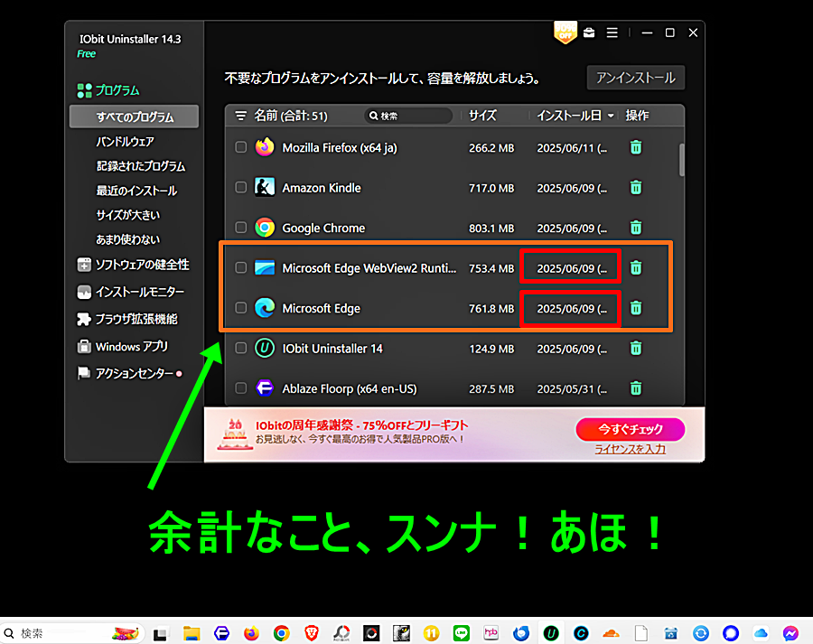The height and width of the screenshot is (644, 813).
Task: Click the sale discount badge icon
Action: tap(565, 33)
